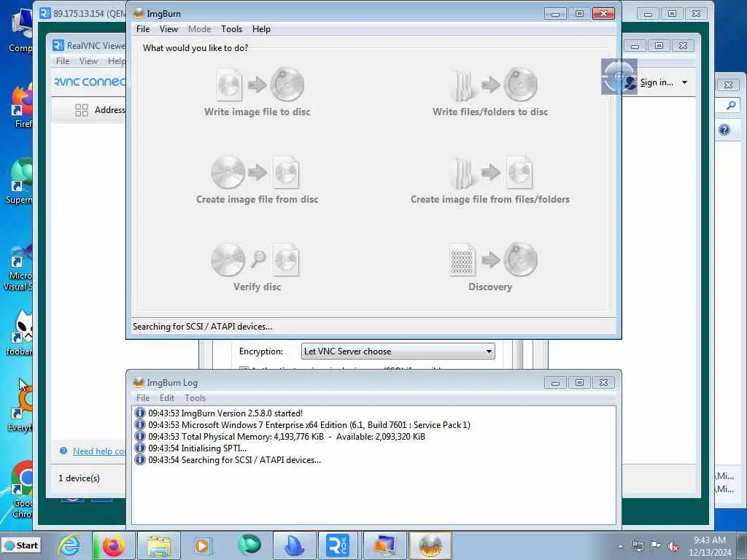Click log entry Searching for SCSI / ATAPI devices
747x560 pixels.
(x=234, y=460)
